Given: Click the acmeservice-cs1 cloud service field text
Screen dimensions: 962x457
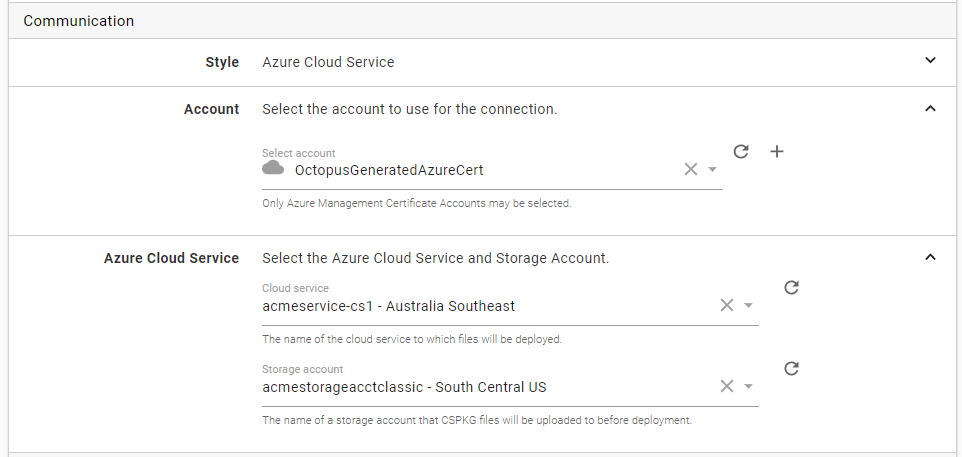Looking at the screenshot, I should point(388,306).
